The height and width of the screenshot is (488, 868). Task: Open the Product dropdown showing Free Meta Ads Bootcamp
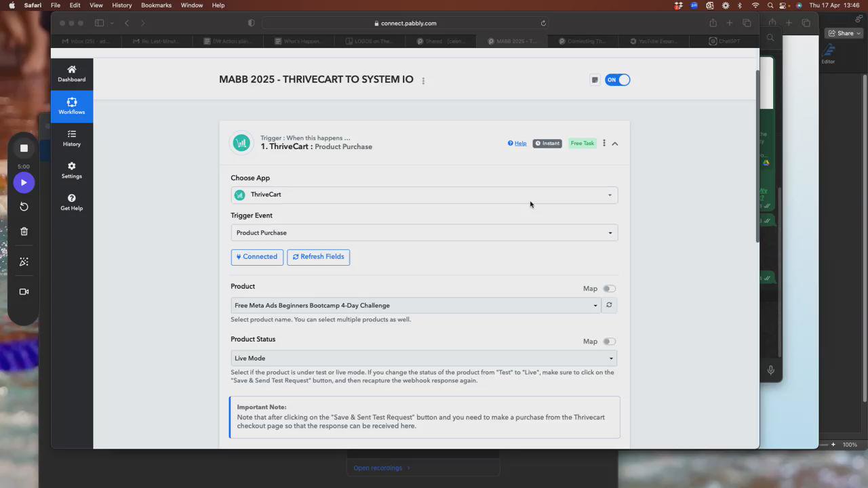(416, 306)
